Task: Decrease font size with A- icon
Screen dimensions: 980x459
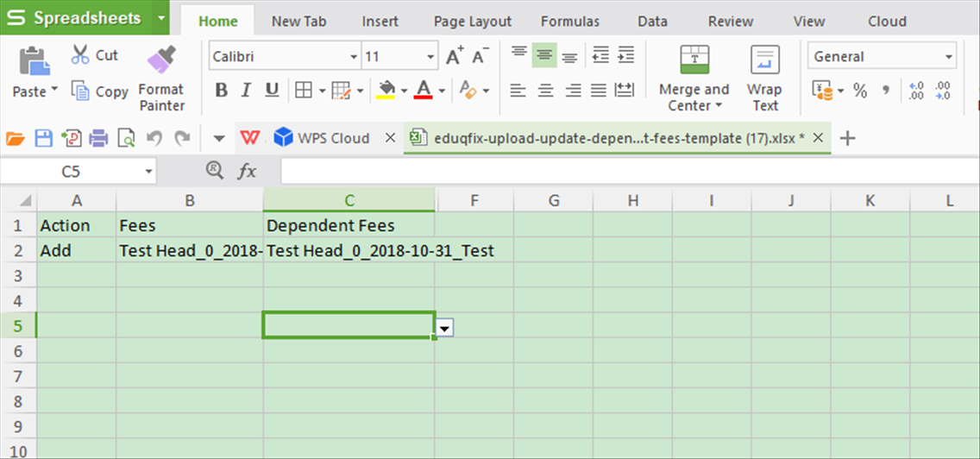Action: tap(480, 56)
